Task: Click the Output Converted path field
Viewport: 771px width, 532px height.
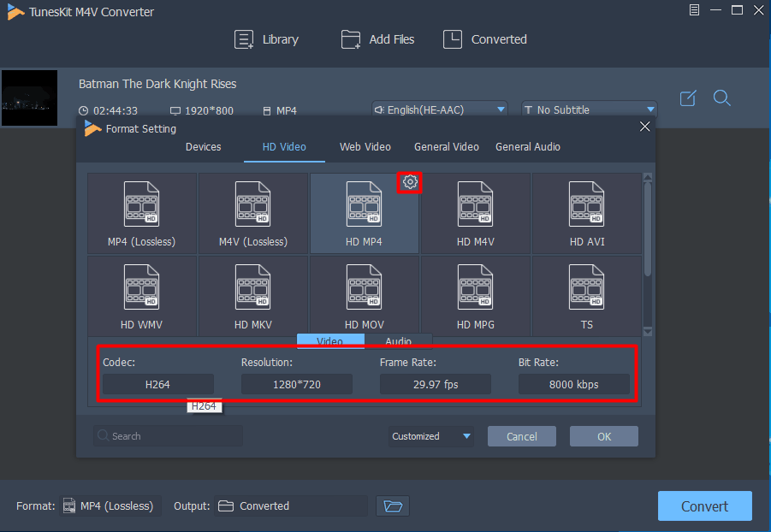Action: pyautogui.click(x=291, y=506)
